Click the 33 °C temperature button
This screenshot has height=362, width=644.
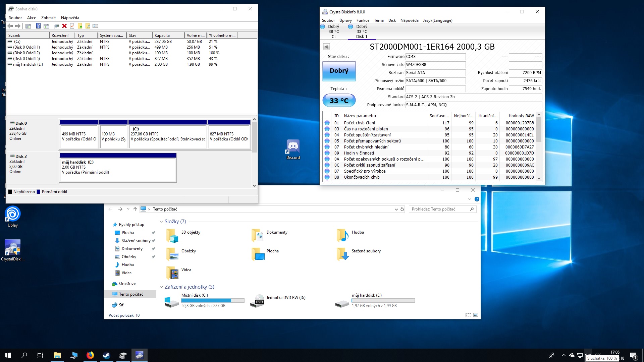point(339,100)
